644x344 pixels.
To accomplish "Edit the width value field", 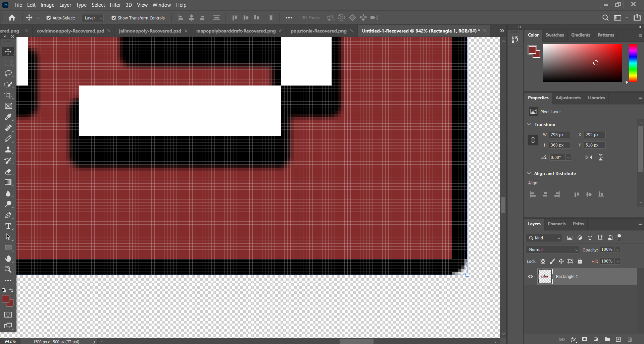I will pos(559,134).
